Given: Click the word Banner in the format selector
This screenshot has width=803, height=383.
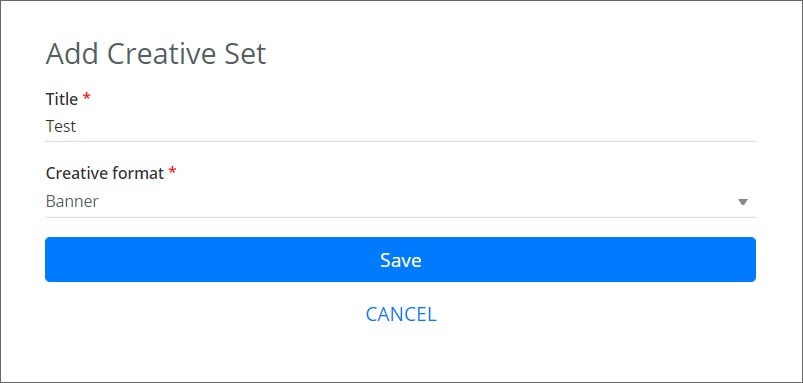Looking at the screenshot, I should [72, 201].
